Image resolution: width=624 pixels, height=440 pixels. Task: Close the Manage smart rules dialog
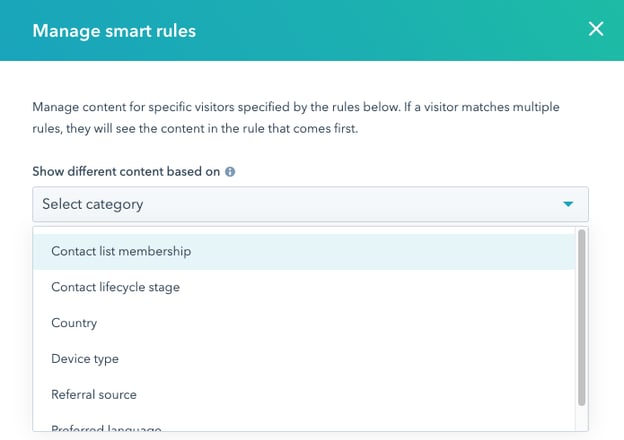point(596,29)
